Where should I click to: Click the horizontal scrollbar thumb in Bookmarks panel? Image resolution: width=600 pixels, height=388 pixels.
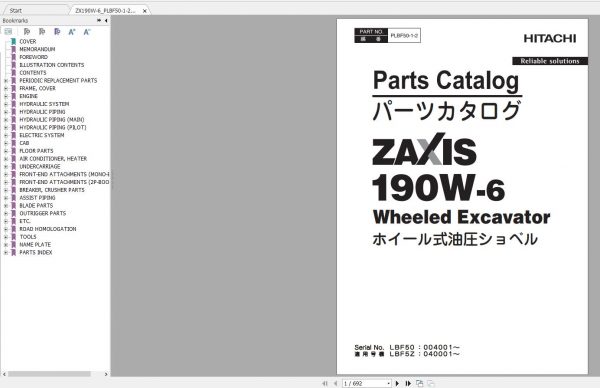[49, 374]
